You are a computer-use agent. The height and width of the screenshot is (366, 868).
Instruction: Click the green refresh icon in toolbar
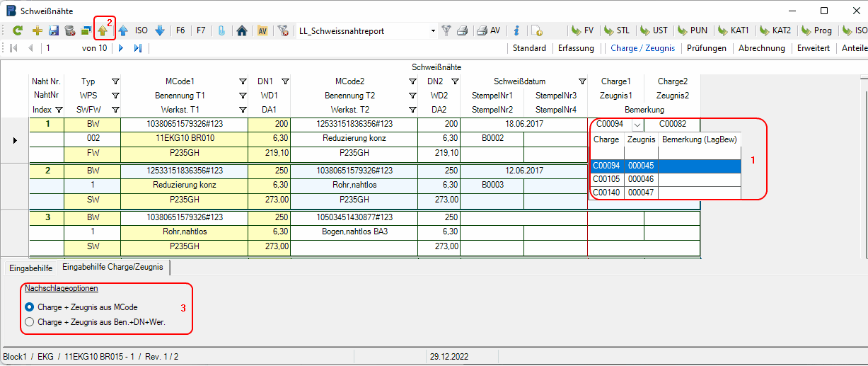(x=18, y=30)
